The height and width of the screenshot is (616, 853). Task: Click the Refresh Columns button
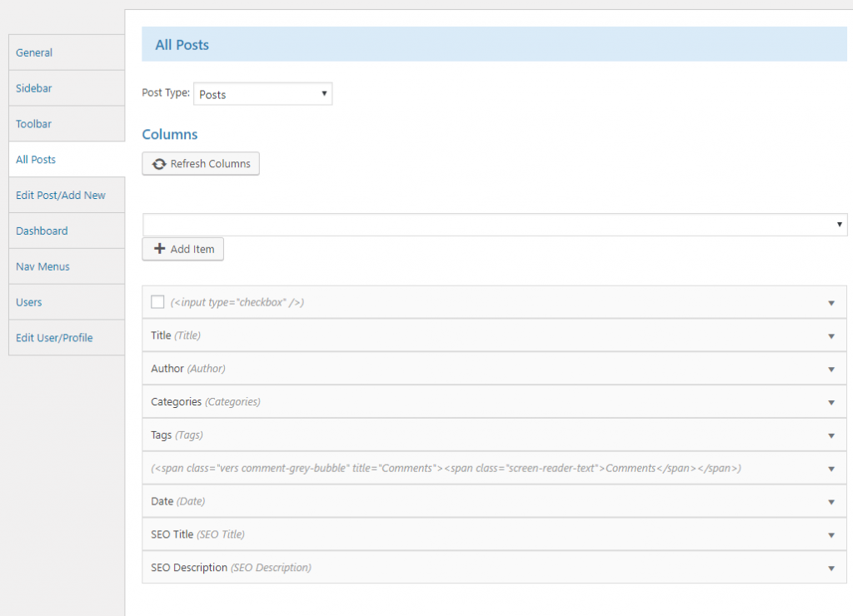pos(200,164)
